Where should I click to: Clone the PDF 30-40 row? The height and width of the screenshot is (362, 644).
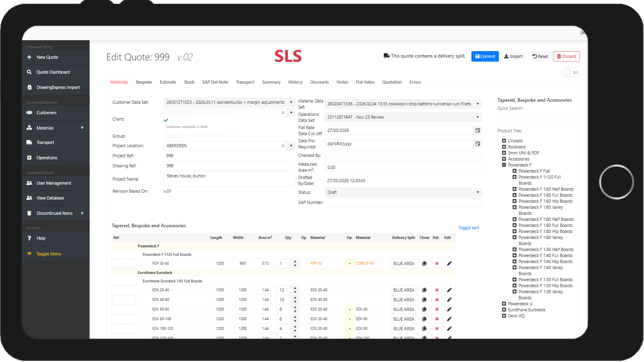424,263
